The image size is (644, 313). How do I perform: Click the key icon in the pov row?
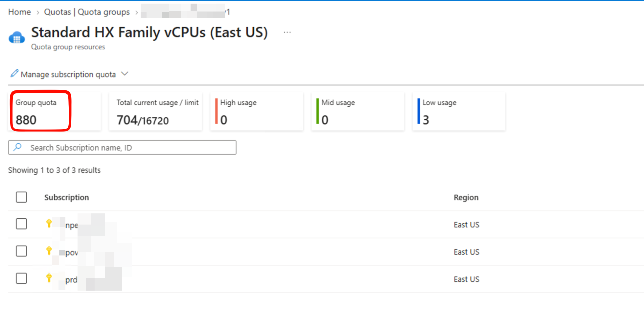49,251
